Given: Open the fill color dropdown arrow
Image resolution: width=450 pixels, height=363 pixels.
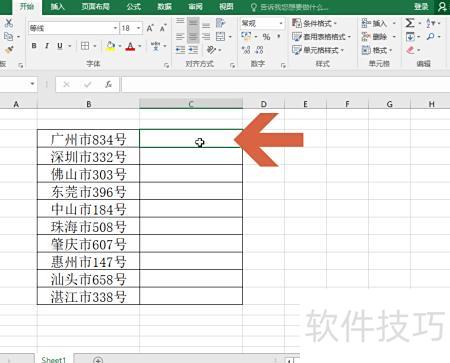Looking at the screenshot, I should tap(120, 46).
